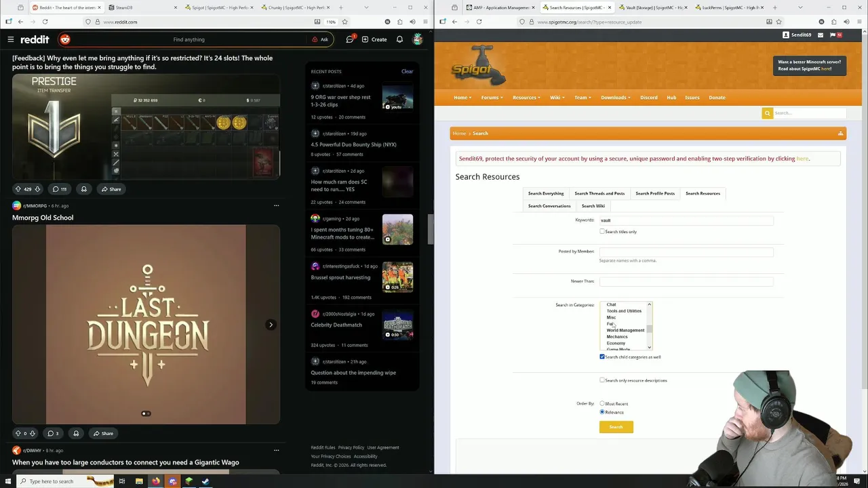Upvote the Prestige item transfer post

[x=18, y=189]
